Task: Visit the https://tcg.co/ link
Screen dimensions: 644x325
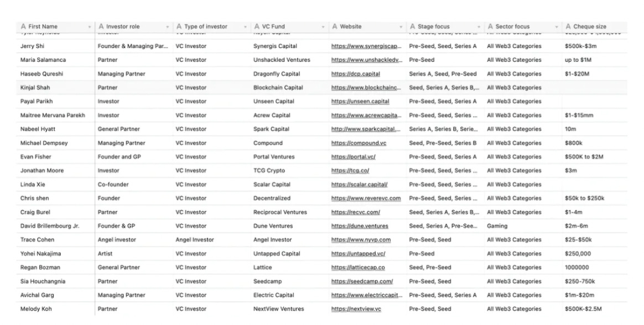Action: [350, 171]
